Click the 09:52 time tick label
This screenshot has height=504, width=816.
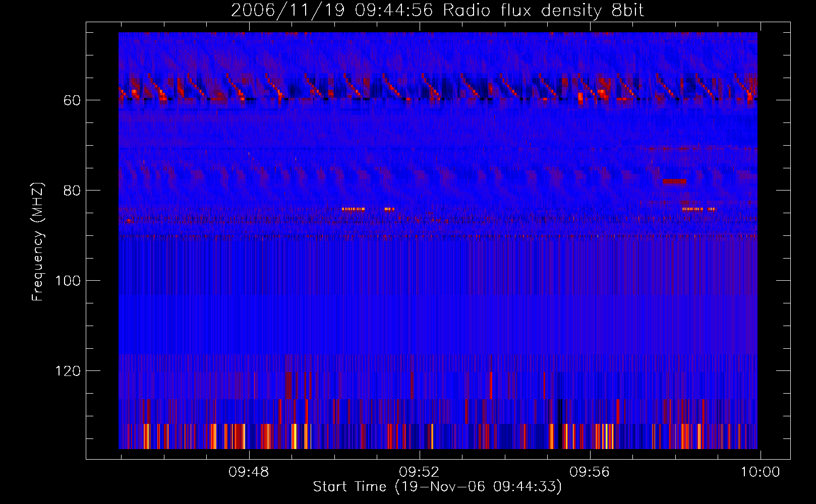click(x=419, y=472)
